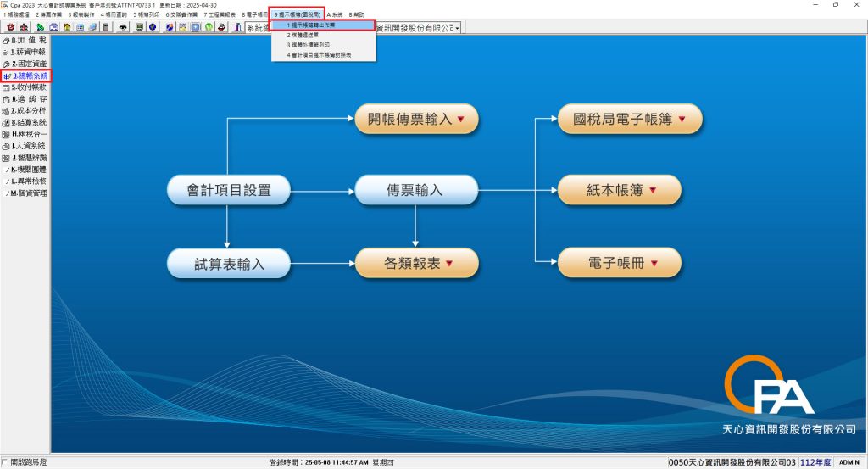Click the 9 提示帳簿(國稅局) menu
Screen dimensions: 868x469
(297, 14)
